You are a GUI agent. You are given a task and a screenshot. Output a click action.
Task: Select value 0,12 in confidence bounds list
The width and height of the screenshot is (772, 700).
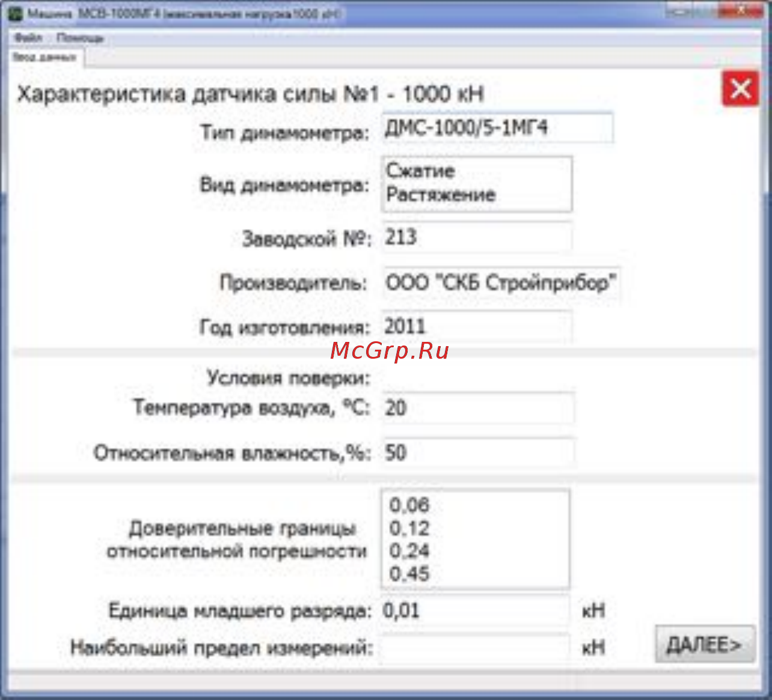409,528
